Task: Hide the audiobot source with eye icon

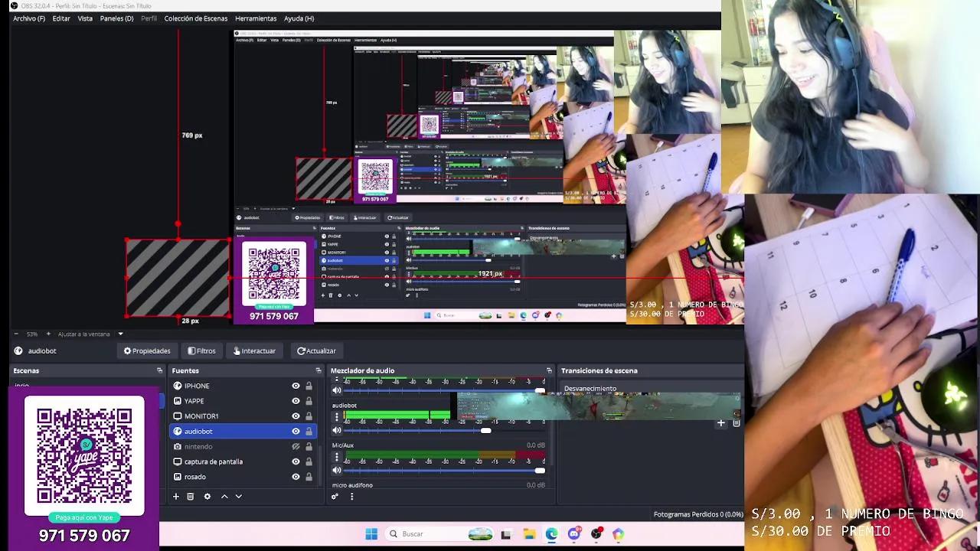Action: click(x=296, y=432)
